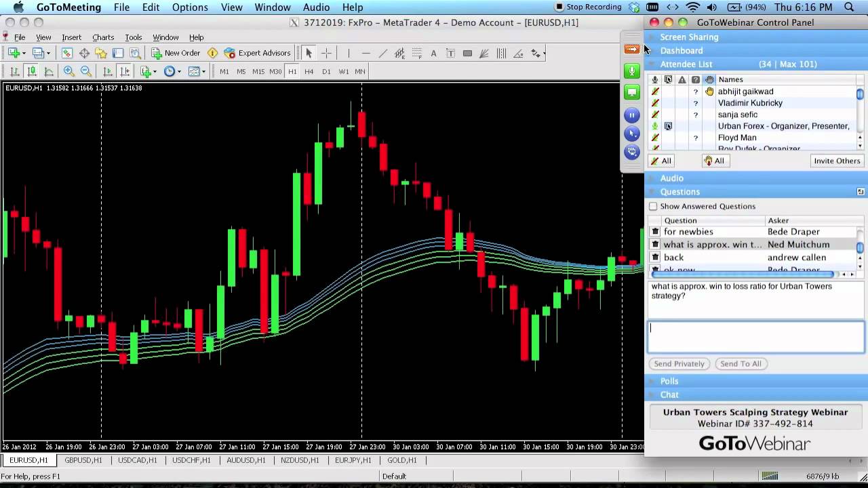This screenshot has height=488, width=868.
Task: Choose the vertical line drawing tool
Action: click(x=349, y=53)
